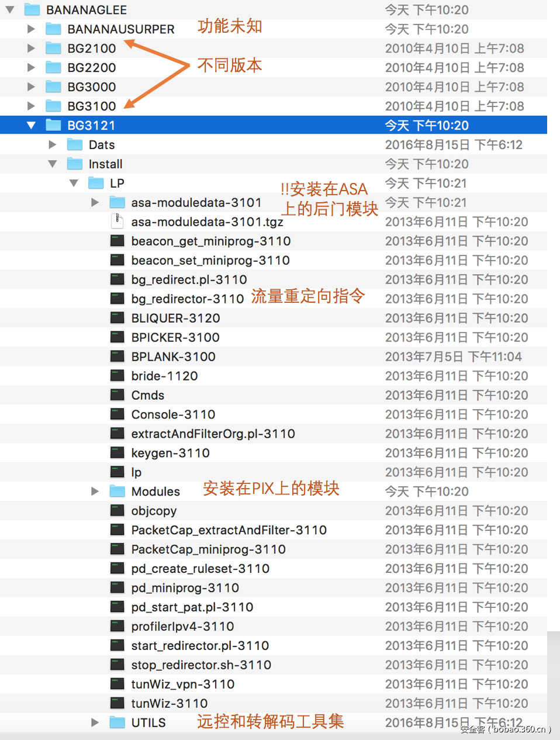Click the Modules folder icon
This screenshot has width=560, height=740.
click(116, 491)
